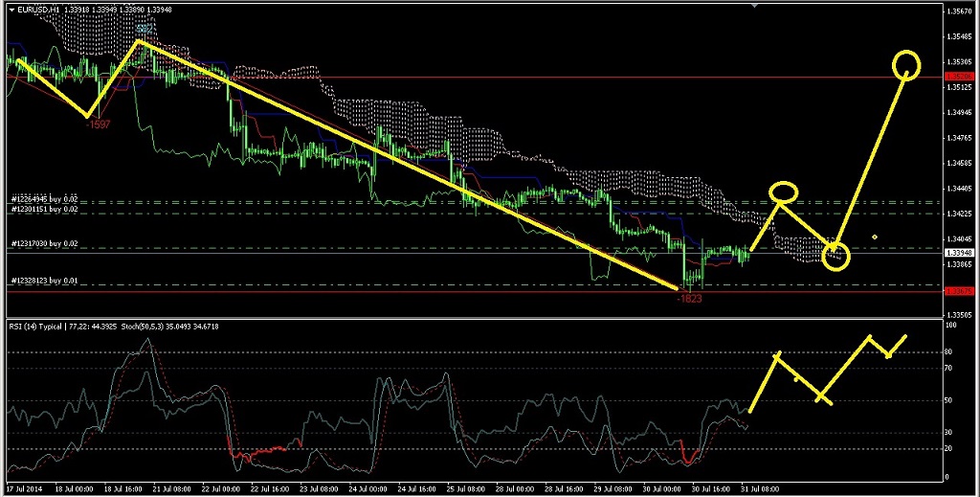Select the lowest yellow circle near current price
This screenshot has height=497, width=980.
(836, 256)
